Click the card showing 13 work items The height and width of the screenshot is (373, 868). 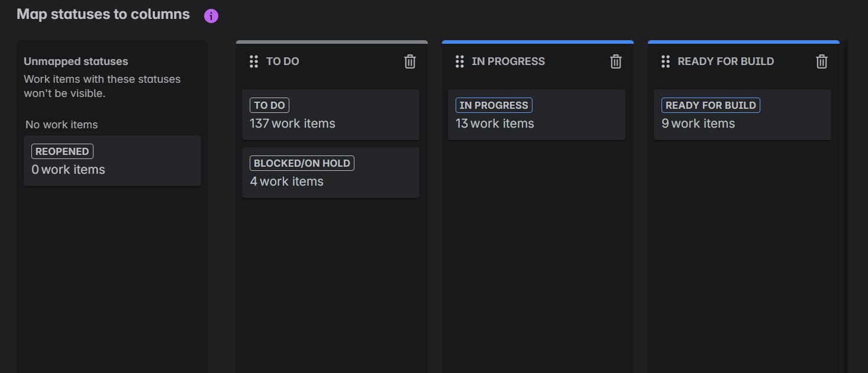tap(536, 114)
